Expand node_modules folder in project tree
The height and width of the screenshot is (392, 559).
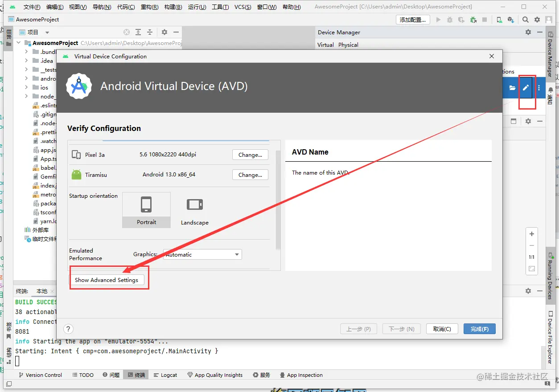[x=27, y=96]
